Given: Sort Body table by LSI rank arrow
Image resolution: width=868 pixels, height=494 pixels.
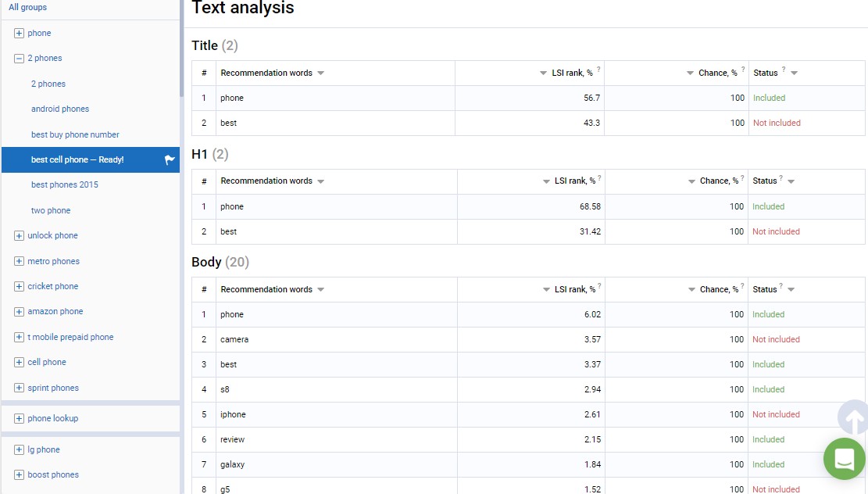Looking at the screenshot, I should (546, 289).
